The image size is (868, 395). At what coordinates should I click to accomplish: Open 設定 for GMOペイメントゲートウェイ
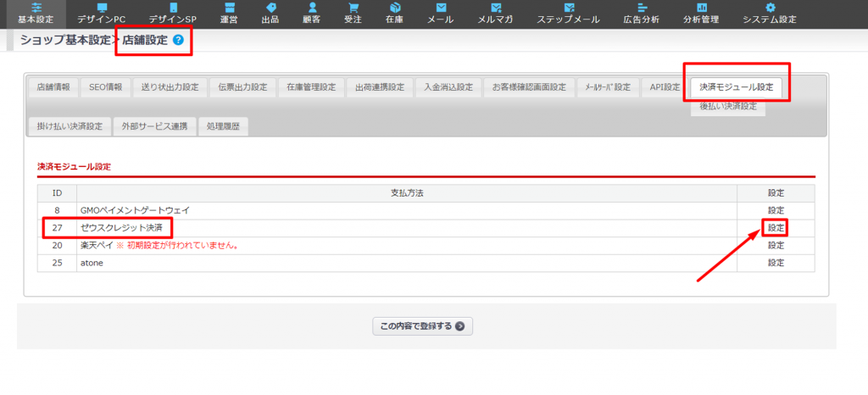[776, 210]
